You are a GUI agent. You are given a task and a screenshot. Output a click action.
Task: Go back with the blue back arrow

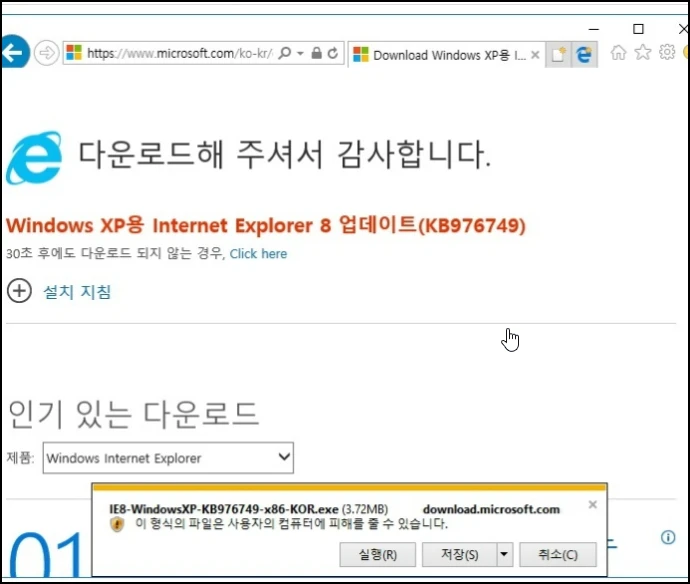click(x=15, y=52)
